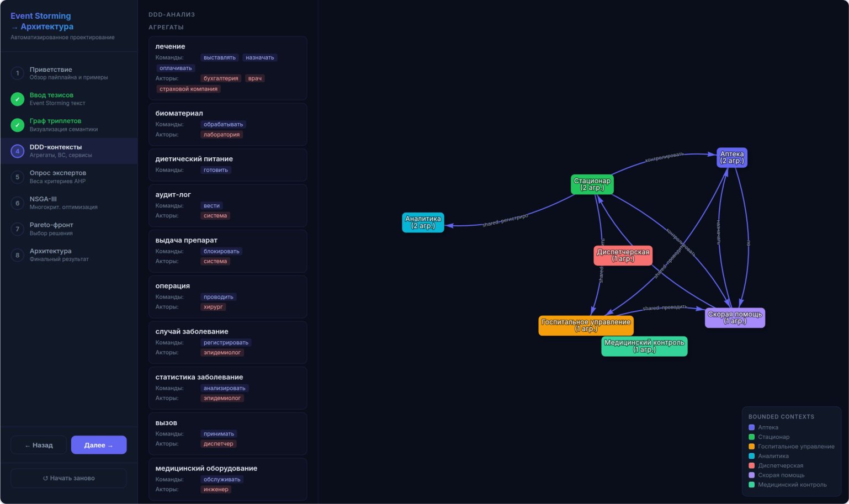
Task: Select the Стационар graph node
Action: point(592,184)
